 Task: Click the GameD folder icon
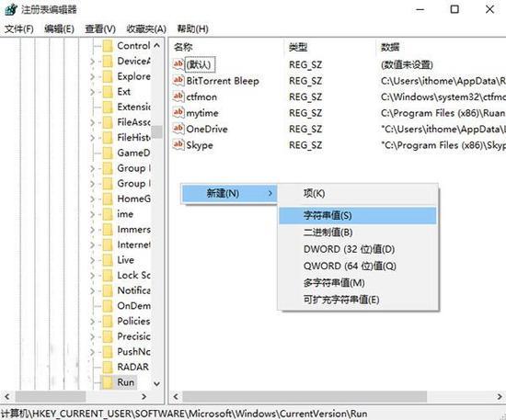(108, 153)
